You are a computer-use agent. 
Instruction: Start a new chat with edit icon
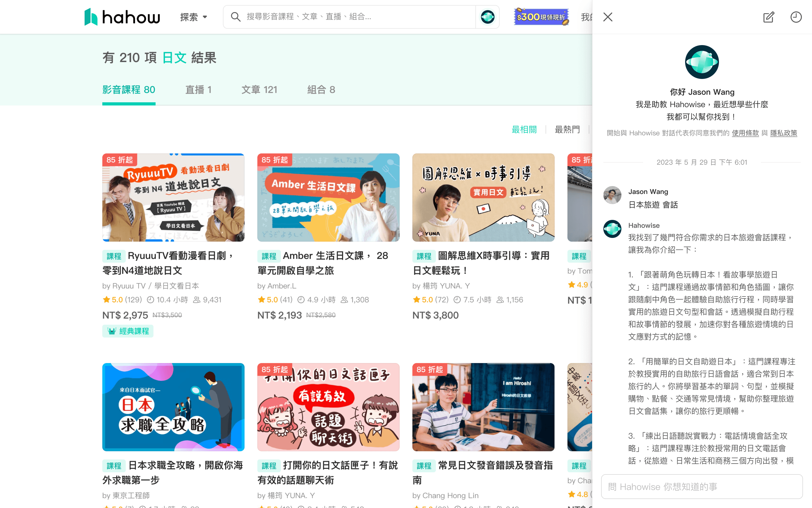768,17
